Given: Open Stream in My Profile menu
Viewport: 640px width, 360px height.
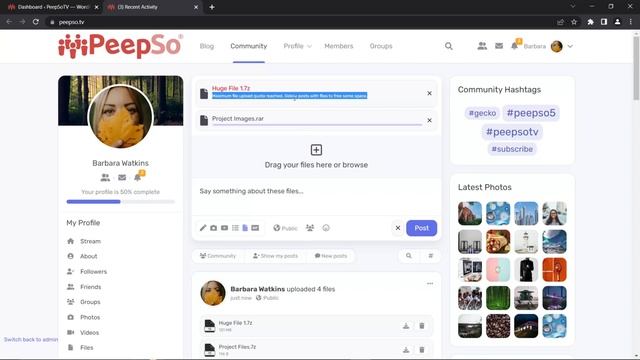Looking at the screenshot, I should [x=90, y=241].
